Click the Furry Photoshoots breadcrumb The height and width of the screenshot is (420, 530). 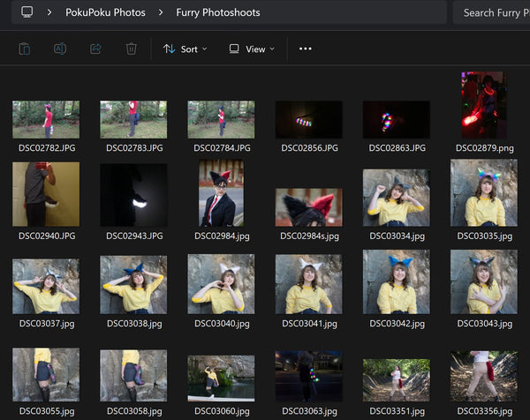pos(218,13)
